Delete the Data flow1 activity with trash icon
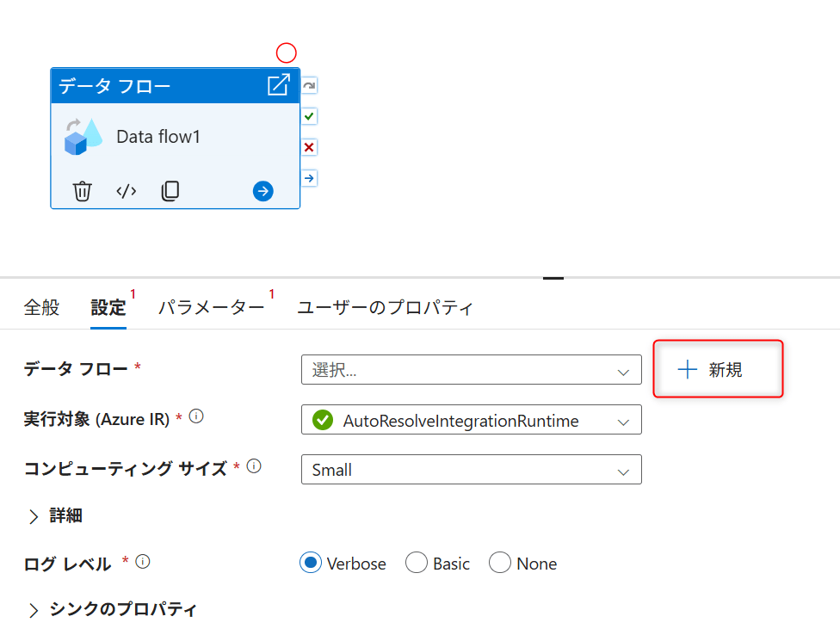Screen dimensions: 840x641 pyautogui.click(x=82, y=191)
